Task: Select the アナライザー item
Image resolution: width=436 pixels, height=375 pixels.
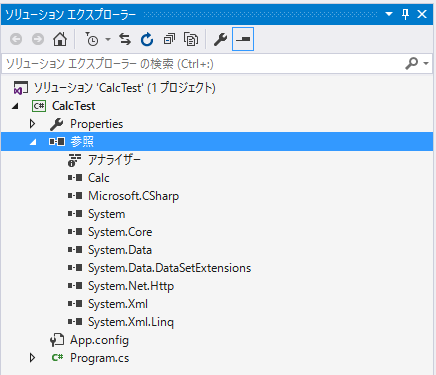Action: (x=114, y=160)
